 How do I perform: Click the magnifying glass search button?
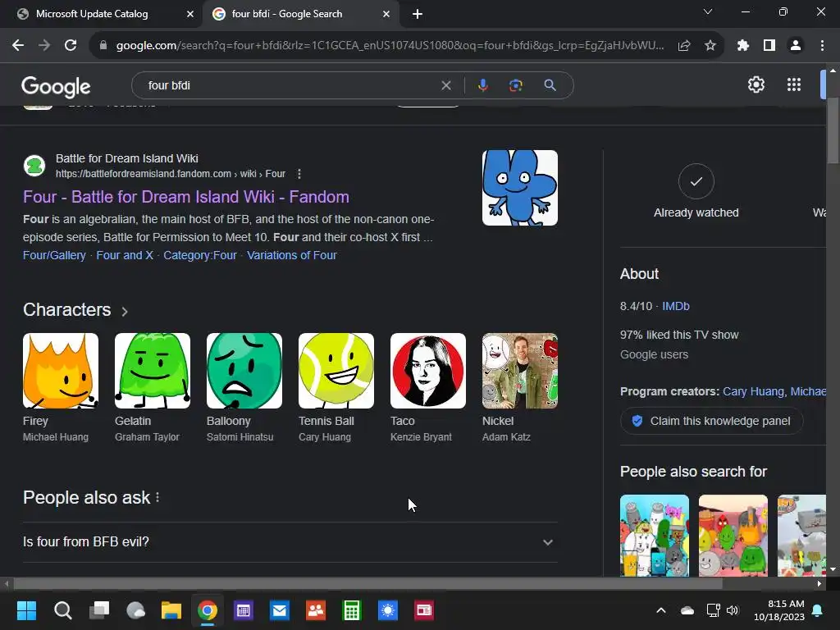550,85
